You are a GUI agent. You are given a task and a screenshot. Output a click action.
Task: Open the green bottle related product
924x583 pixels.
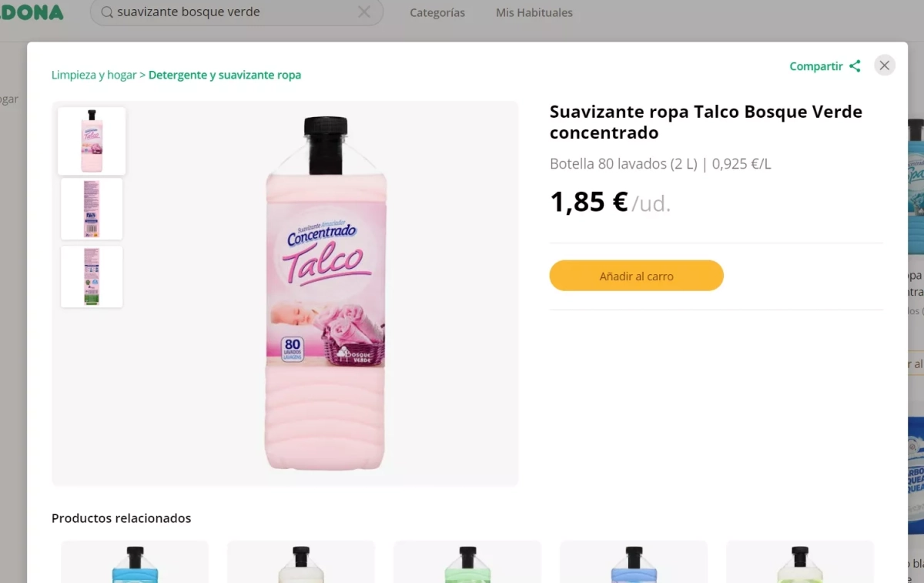pos(467,562)
